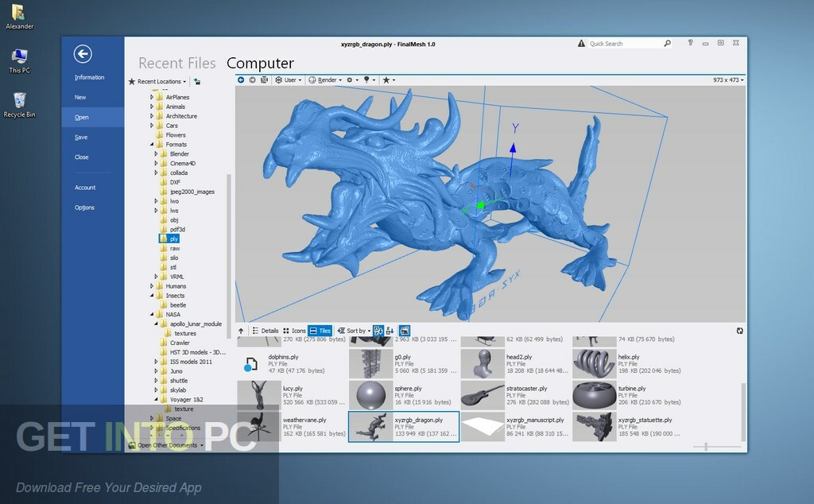814x504 pixels.
Task: Switch file list to Details view
Action: [x=266, y=331]
